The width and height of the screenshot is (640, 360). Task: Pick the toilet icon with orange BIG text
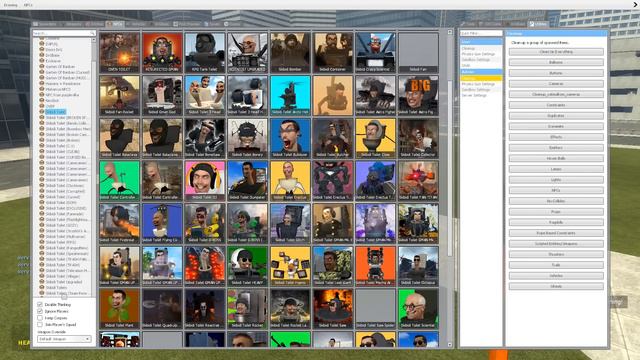click(x=418, y=96)
